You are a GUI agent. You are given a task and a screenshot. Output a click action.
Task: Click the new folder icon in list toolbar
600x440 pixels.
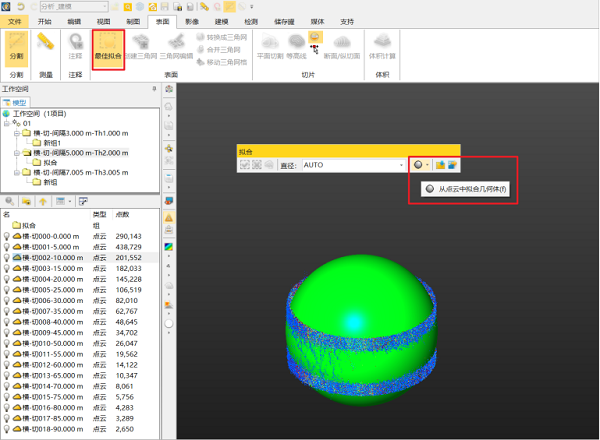(26, 201)
